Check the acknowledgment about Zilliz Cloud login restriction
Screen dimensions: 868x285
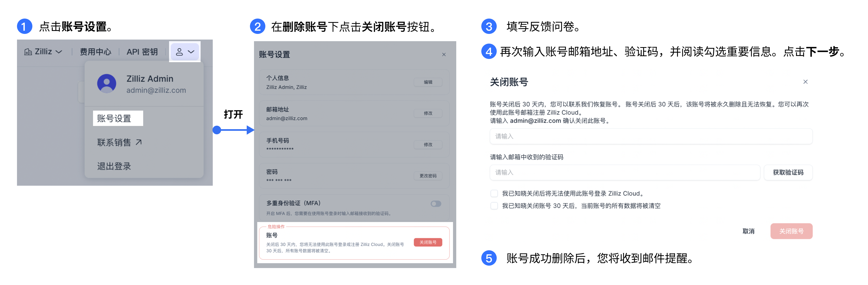[x=494, y=193]
